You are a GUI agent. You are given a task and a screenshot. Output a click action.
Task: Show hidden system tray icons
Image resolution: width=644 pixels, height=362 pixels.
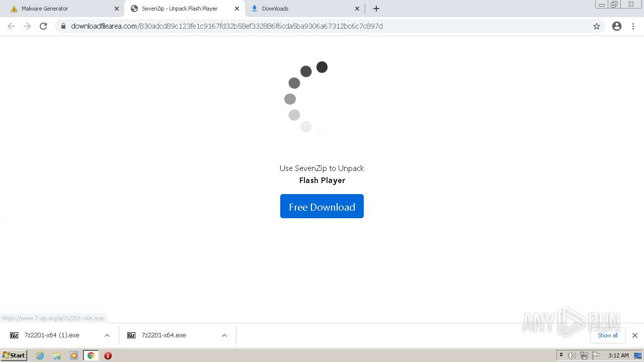561,355
